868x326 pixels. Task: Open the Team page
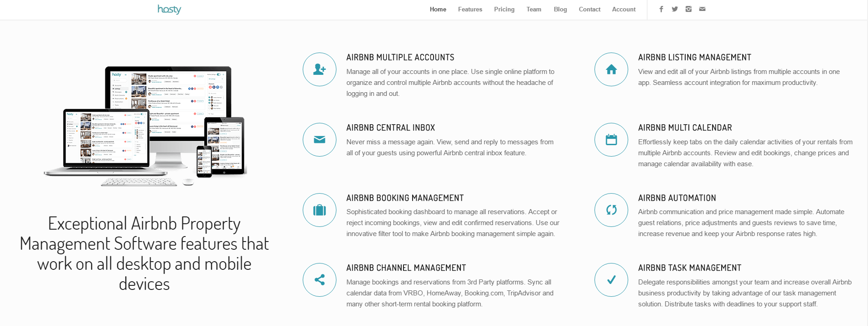point(534,9)
